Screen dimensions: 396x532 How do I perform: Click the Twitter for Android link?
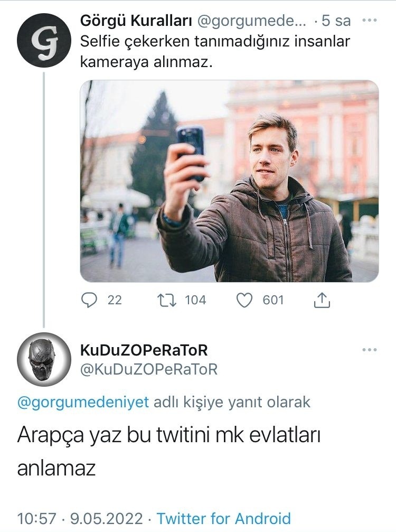224,518
